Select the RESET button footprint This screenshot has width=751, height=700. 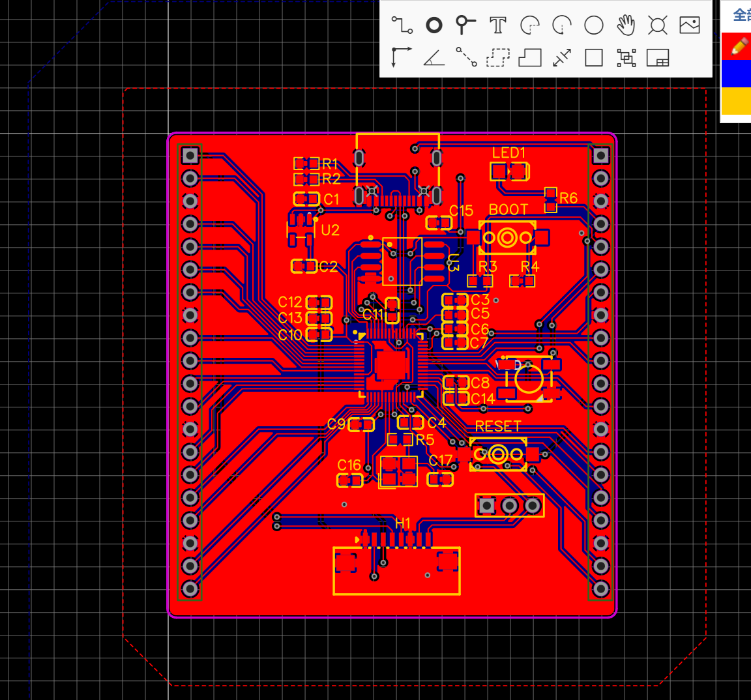pyautogui.click(x=498, y=454)
